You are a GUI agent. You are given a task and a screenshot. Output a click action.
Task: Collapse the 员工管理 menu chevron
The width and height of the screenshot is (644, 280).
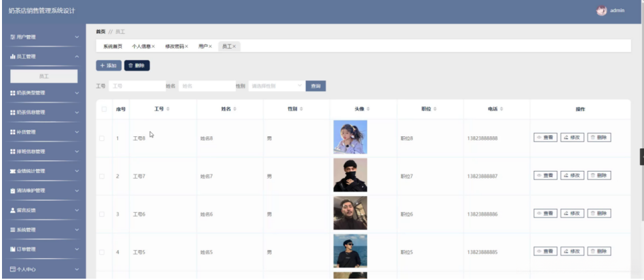click(77, 57)
